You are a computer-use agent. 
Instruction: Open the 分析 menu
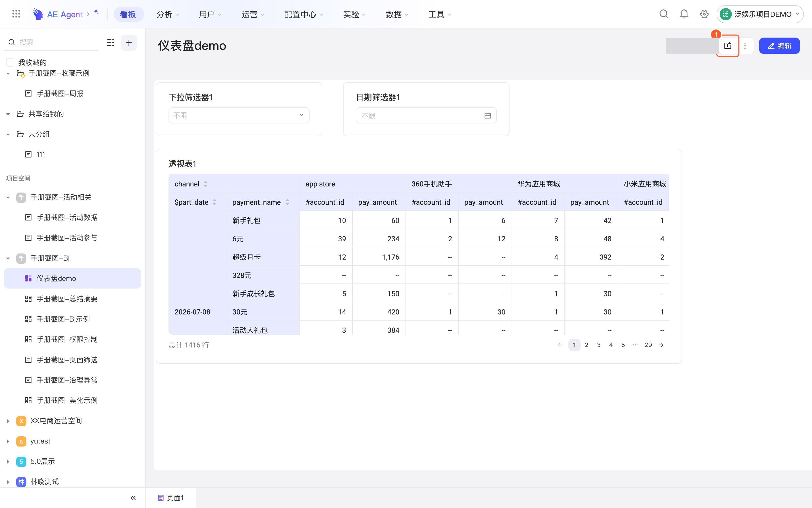pyautogui.click(x=168, y=14)
